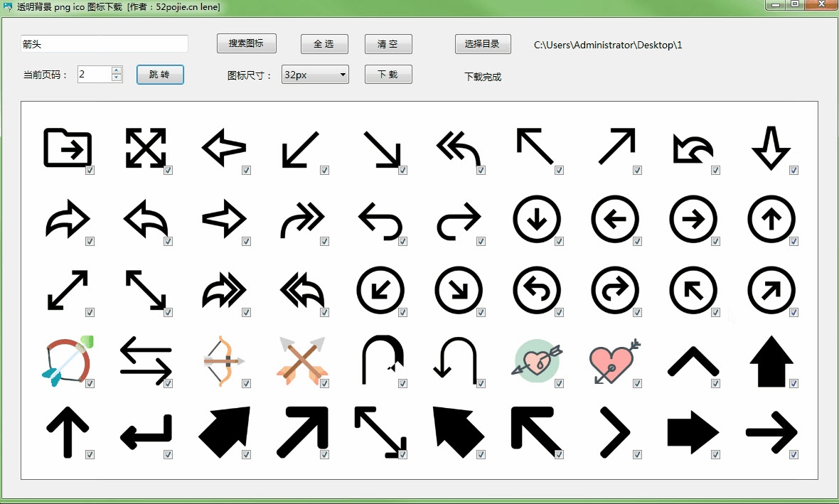Click the heart with arrow on green circle
This screenshot has width=839, height=504.
pyautogui.click(x=537, y=360)
